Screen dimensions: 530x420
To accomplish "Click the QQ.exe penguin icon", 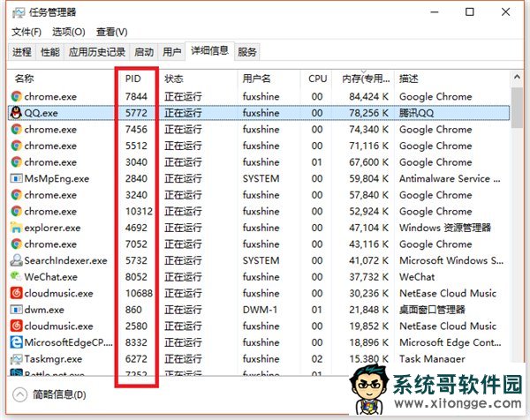I will tap(16, 113).
